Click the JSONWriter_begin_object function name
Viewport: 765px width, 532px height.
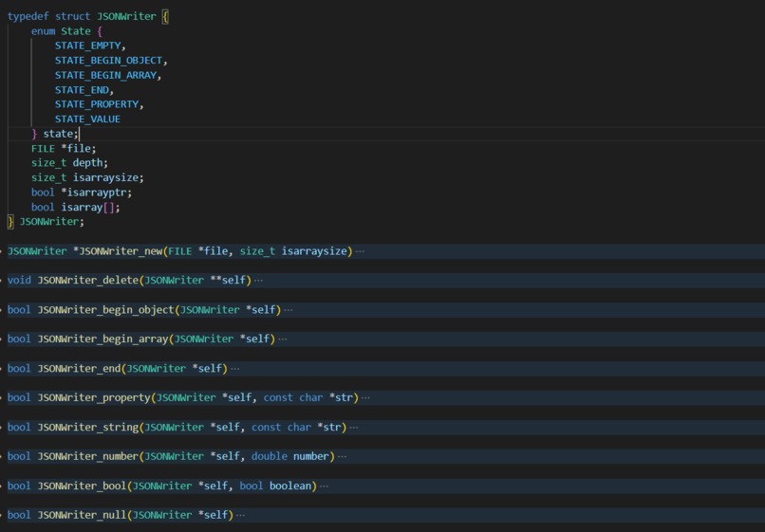point(106,310)
